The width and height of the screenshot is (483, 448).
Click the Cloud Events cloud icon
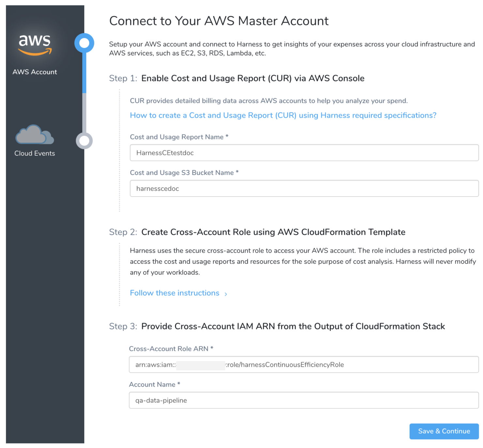click(x=35, y=135)
